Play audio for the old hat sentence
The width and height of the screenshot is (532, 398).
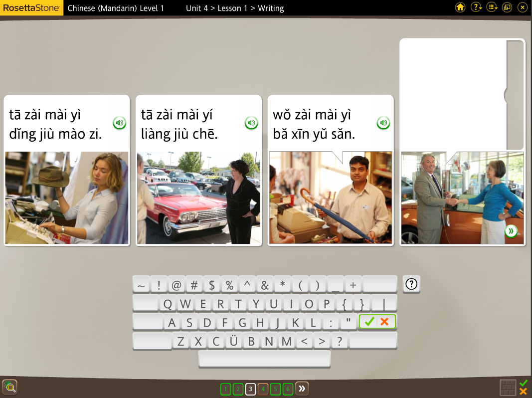120,123
